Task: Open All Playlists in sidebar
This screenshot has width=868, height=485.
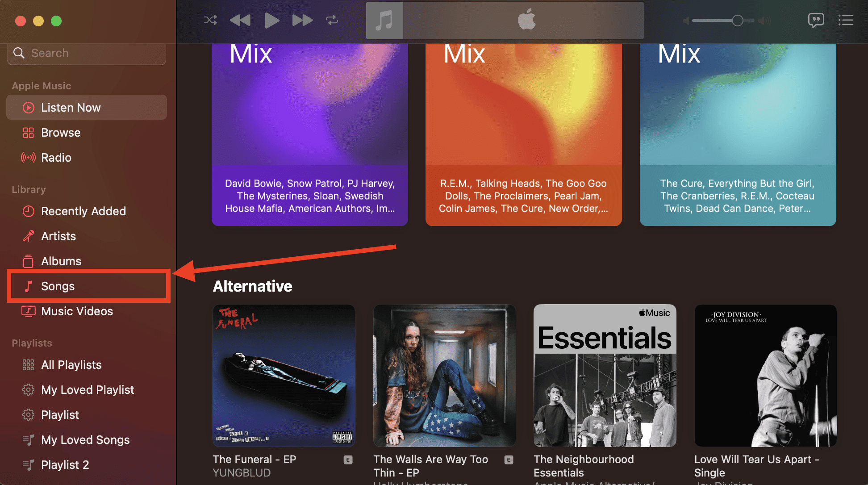Action: tap(71, 364)
